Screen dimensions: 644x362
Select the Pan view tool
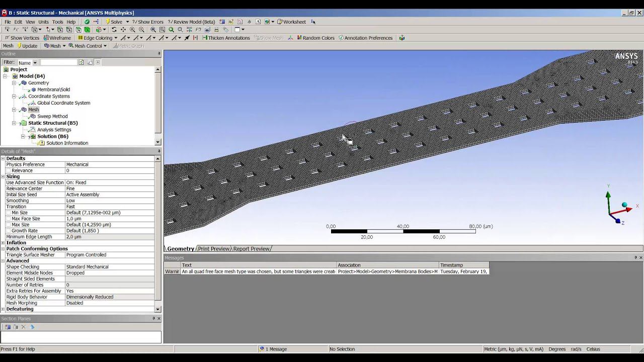(x=123, y=30)
